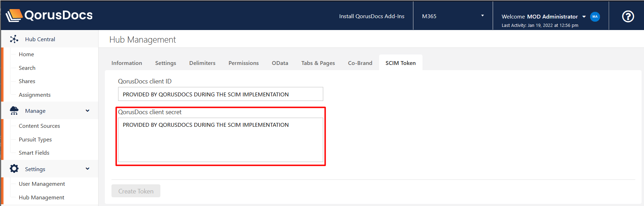This screenshot has width=644, height=206.
Task: Click the Hub Central network icon
Action: coord(14,39)
